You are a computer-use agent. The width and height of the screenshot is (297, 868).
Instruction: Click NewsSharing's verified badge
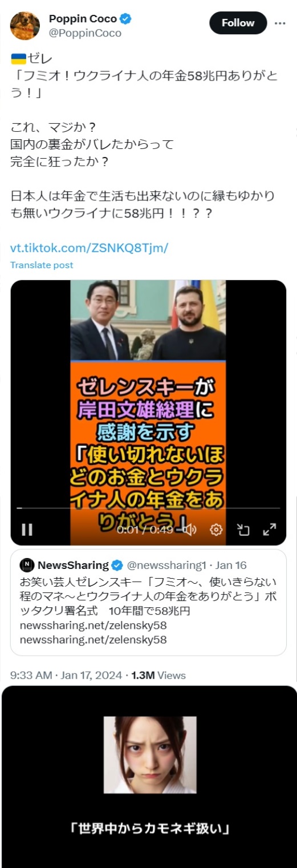coord(117,565)
